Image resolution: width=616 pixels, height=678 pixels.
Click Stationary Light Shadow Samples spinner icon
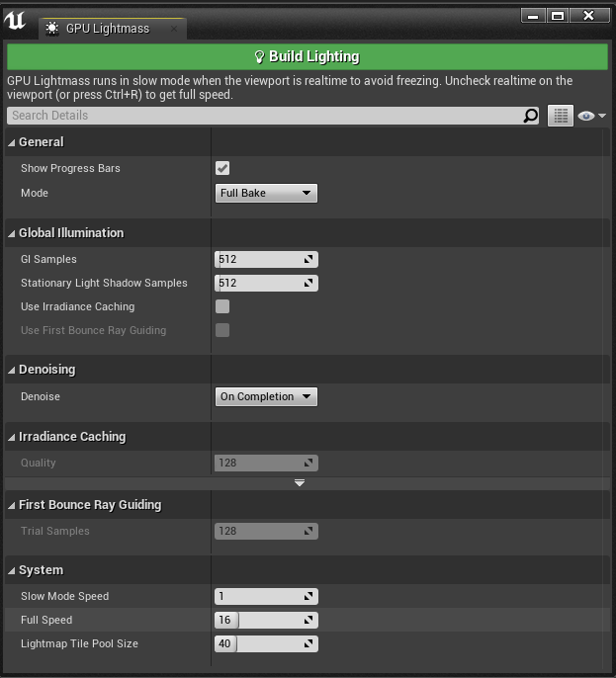point(308,284)
